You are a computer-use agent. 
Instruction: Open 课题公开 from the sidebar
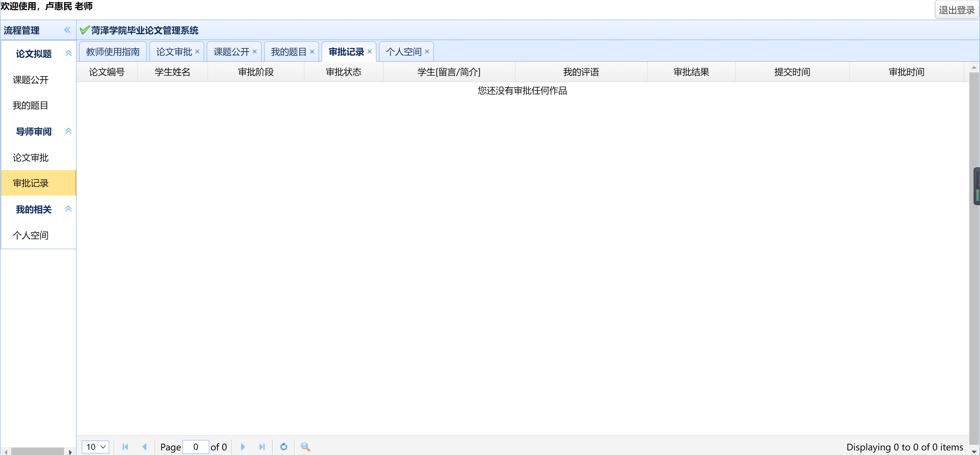(x=31, y=79)
